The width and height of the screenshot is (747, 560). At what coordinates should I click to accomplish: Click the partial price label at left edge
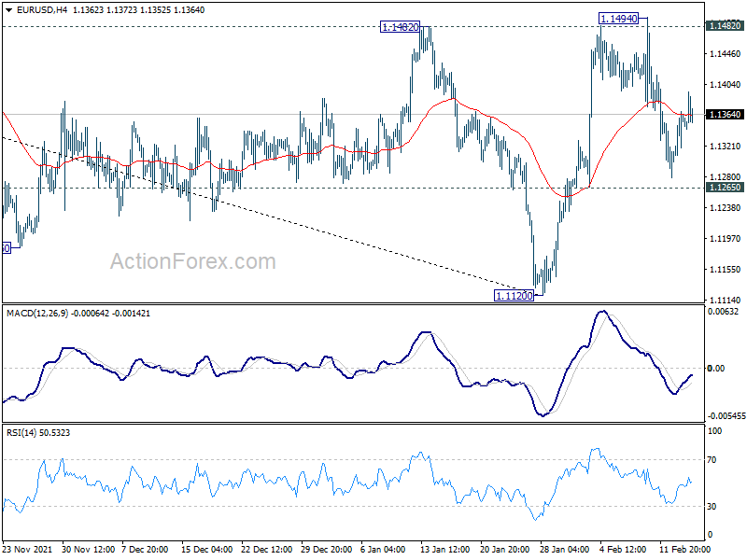coord(7,248)
